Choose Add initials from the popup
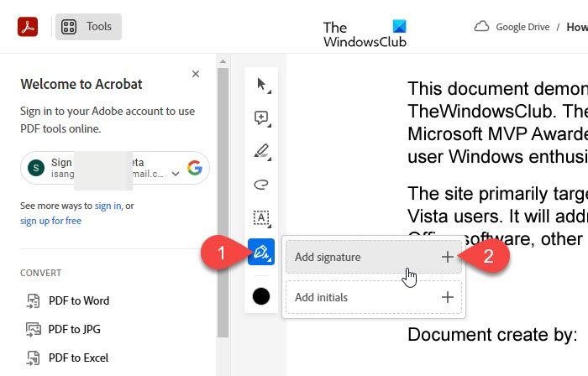Image resolution: width=588 pixels, height=376 pixels. click(x=374, y=297)
